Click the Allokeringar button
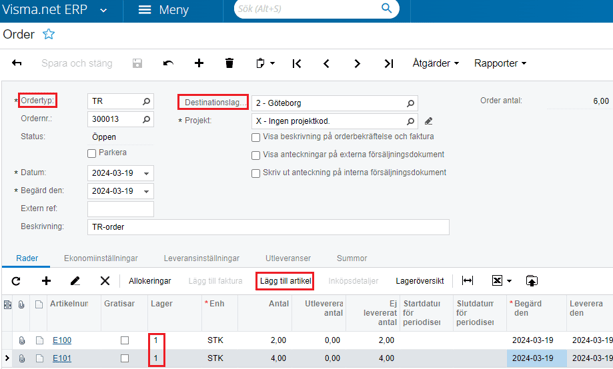 [x=150, y=281]
